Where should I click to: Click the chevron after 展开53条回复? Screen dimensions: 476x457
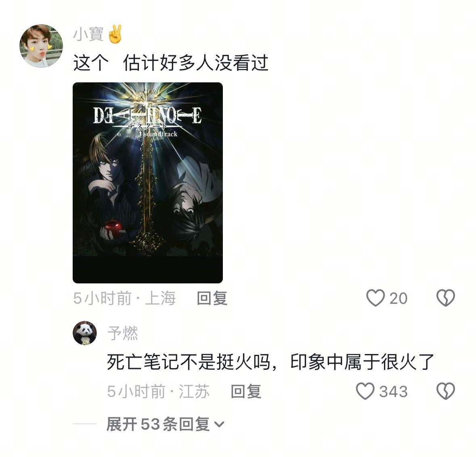pos(219,425)
